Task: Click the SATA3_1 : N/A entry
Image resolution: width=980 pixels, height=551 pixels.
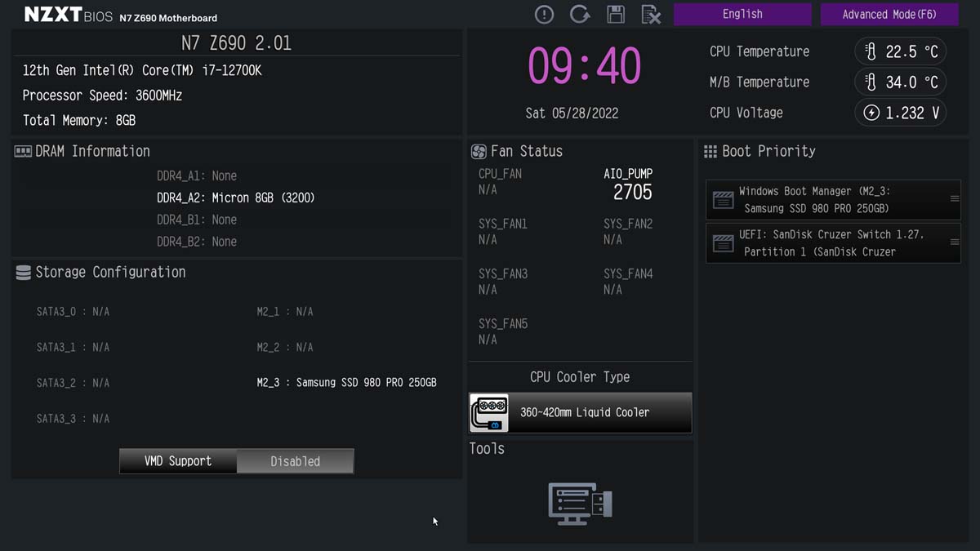Action: pyautogui.click(x=73, y=348)
